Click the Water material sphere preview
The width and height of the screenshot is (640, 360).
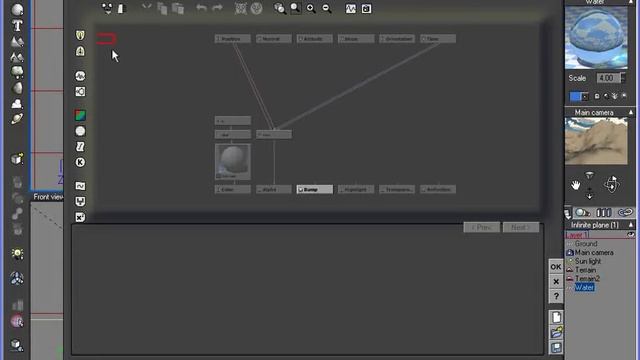596,38
